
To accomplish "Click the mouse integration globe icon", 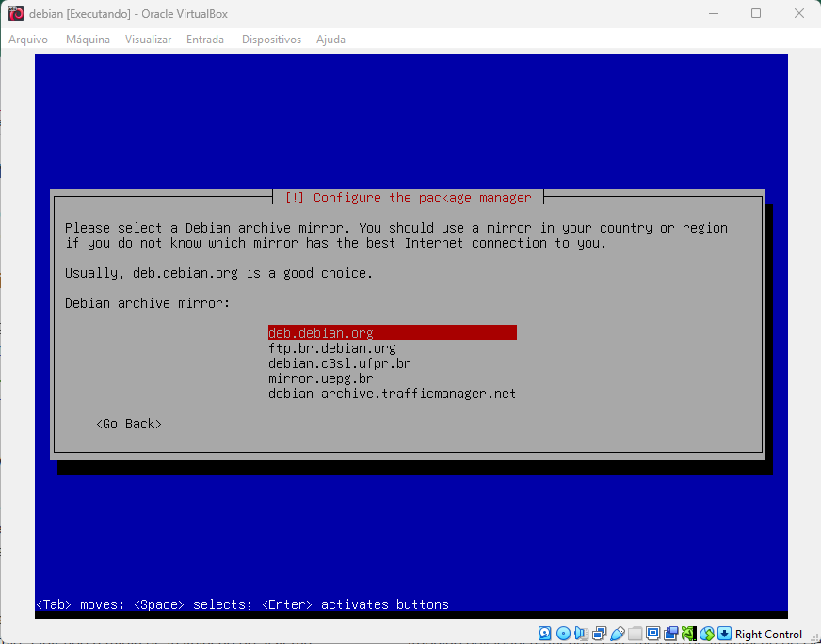I will pos(707,634).
